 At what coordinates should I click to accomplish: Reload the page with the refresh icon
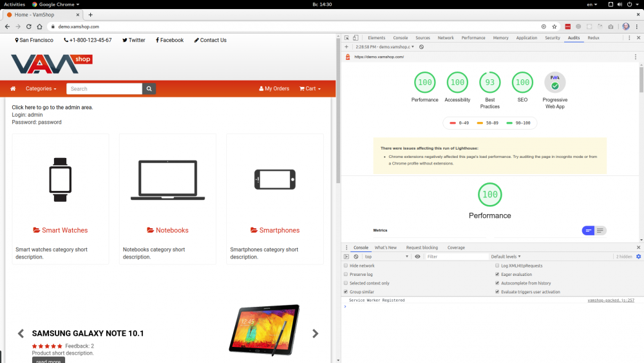29,26
